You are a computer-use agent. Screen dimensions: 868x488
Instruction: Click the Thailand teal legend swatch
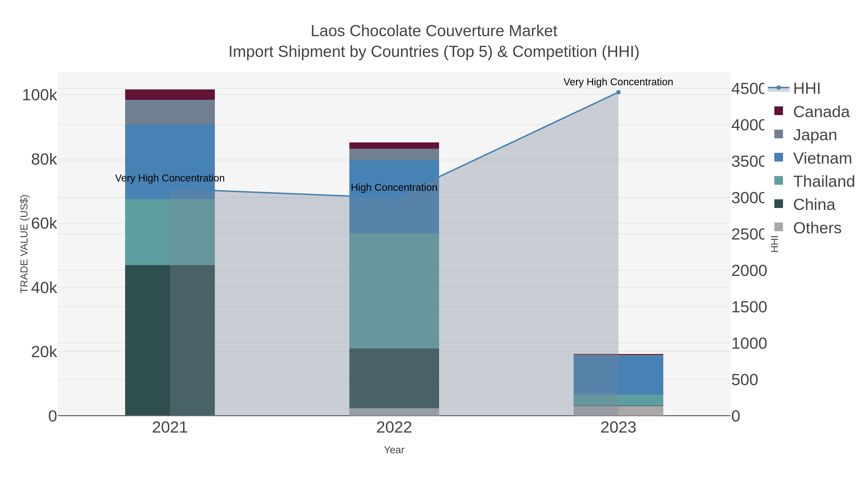tap(779, 180)
